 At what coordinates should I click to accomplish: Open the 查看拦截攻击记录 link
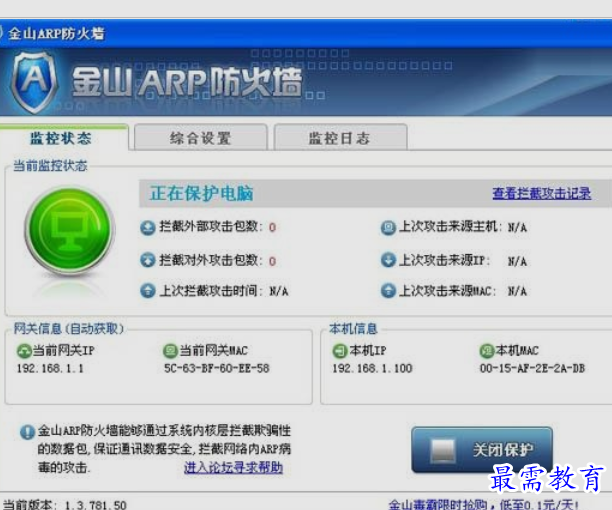point(542,194)
